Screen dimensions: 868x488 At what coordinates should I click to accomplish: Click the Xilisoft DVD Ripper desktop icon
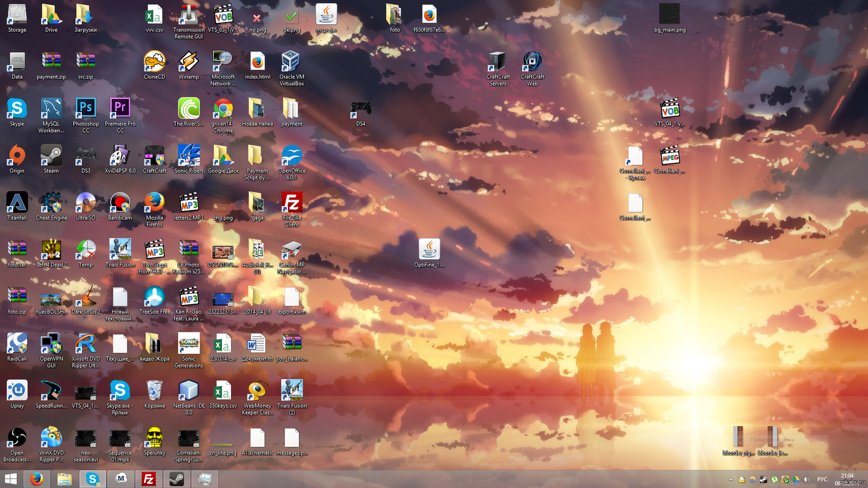click(86, 351)
